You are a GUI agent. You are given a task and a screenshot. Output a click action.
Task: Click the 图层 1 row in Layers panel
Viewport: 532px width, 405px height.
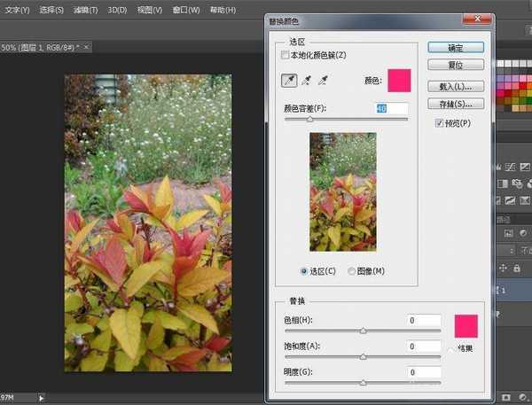[x=514, y=290]
